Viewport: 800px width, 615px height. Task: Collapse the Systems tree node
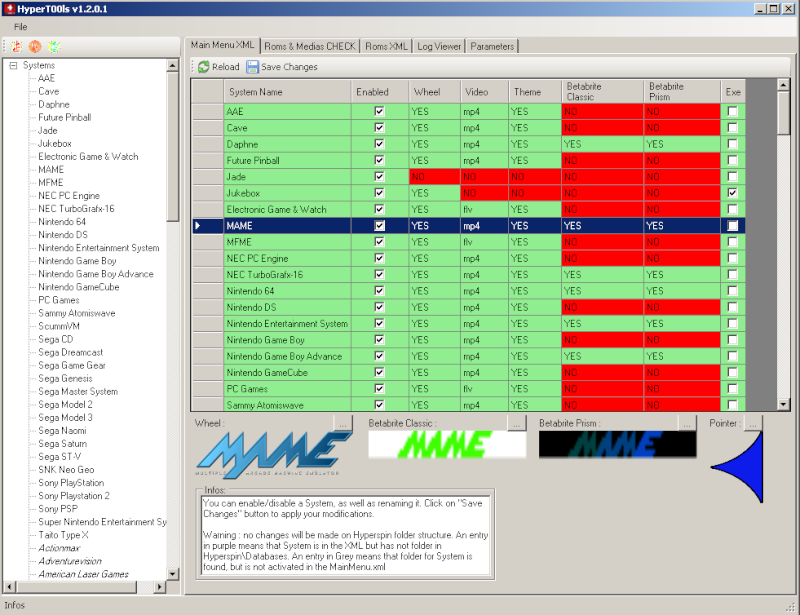13,65
